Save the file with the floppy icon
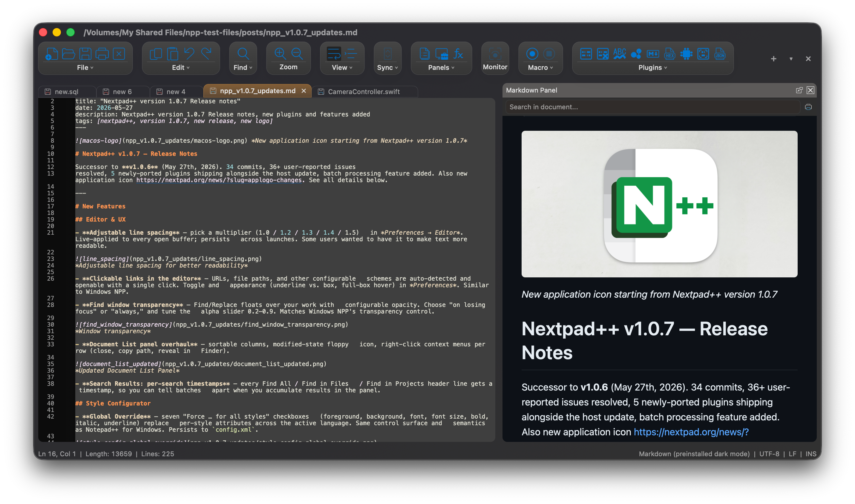Image resolution: width=855 pixels, height=504 pixels. click(85, 54)
